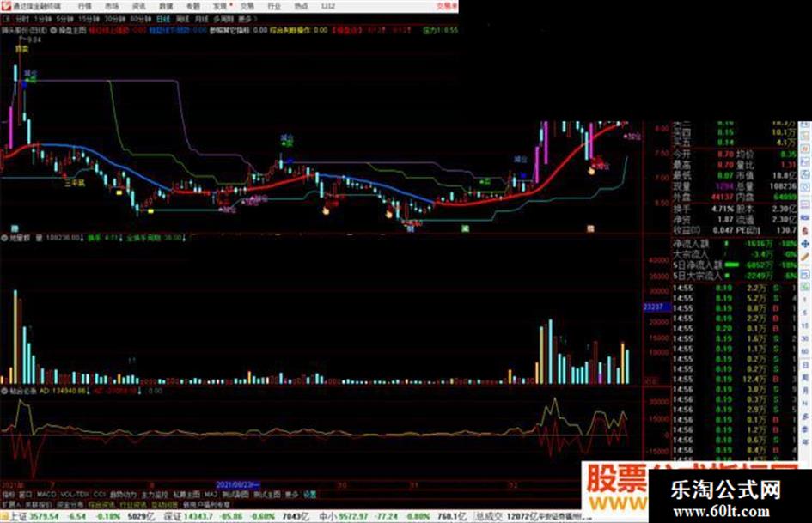Expand 更多 indicators list
The image size is (812, 523).
point(291,495)
